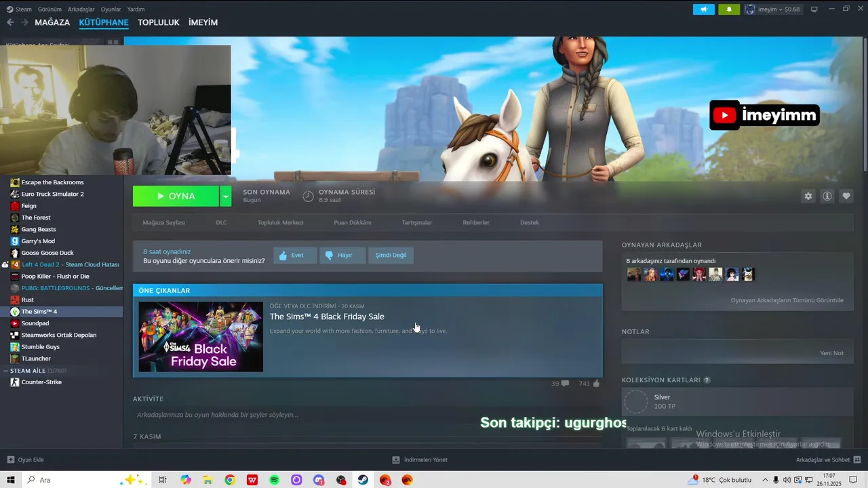
Task: Open the Rehberler tab
Action: click(476, 222)
